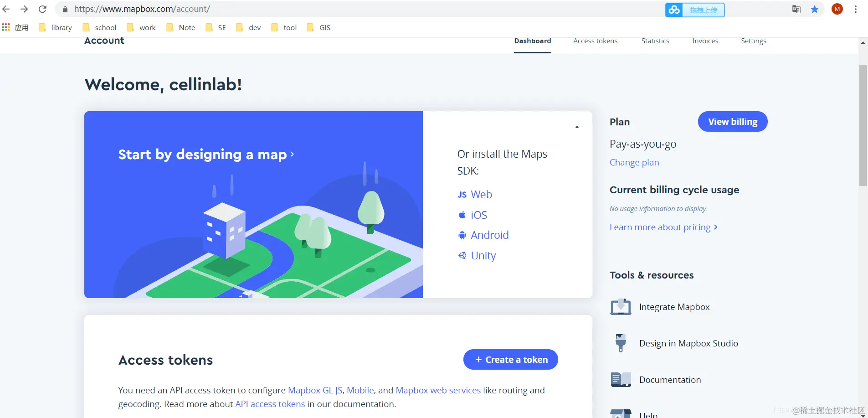The height and width of the screenshot is (418, 868).
Task: Open the SE bookmark folder
Action: tap(216, 27)
